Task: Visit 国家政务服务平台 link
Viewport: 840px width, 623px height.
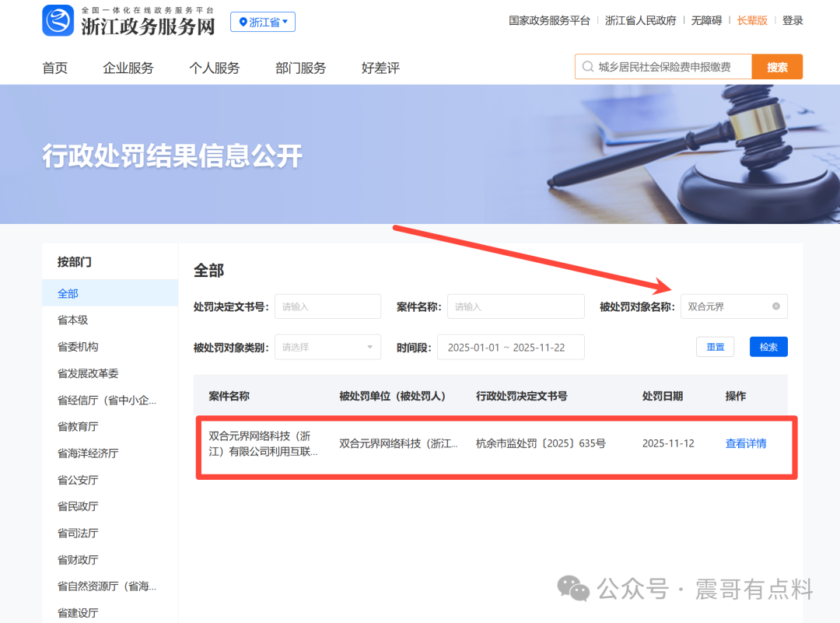Action: [x=550, y=20]
